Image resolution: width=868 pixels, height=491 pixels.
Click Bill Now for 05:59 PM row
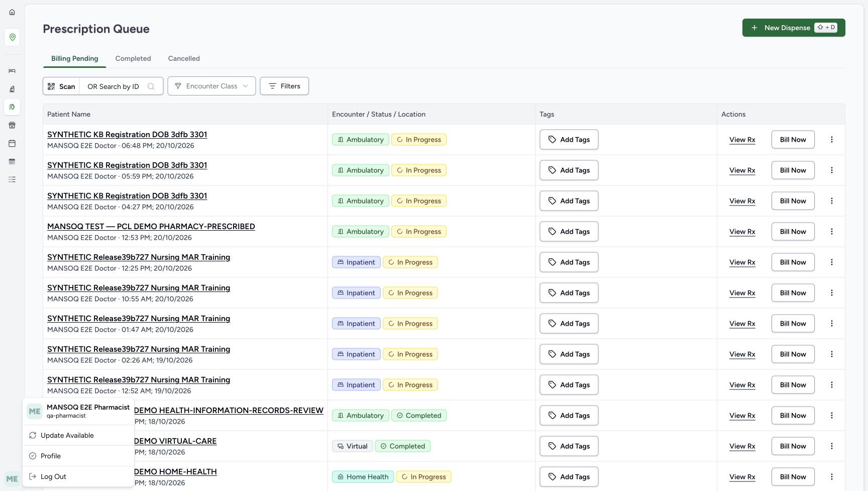coord(793,170)
